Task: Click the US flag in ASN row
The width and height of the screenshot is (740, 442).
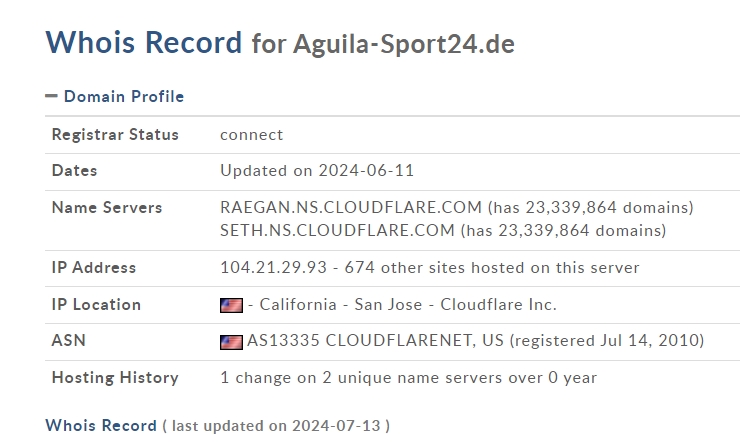Action: click(x=231, y=342)
